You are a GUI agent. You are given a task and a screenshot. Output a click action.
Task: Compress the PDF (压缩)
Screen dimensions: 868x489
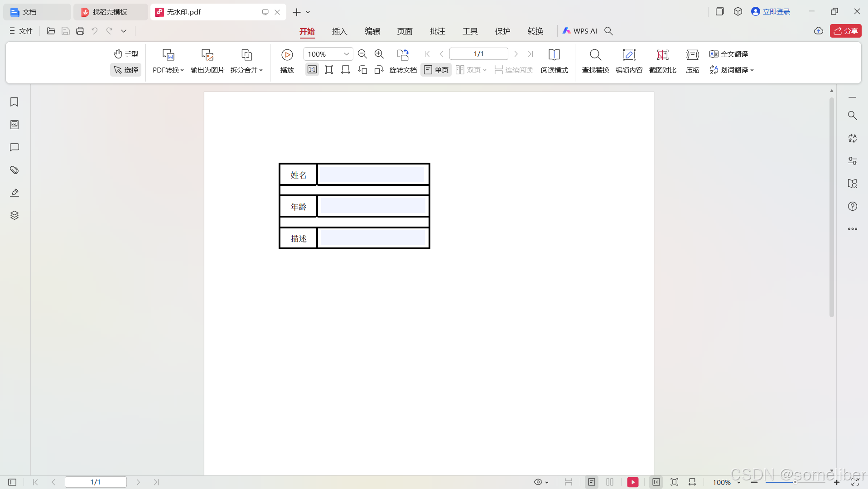(692, 61)
